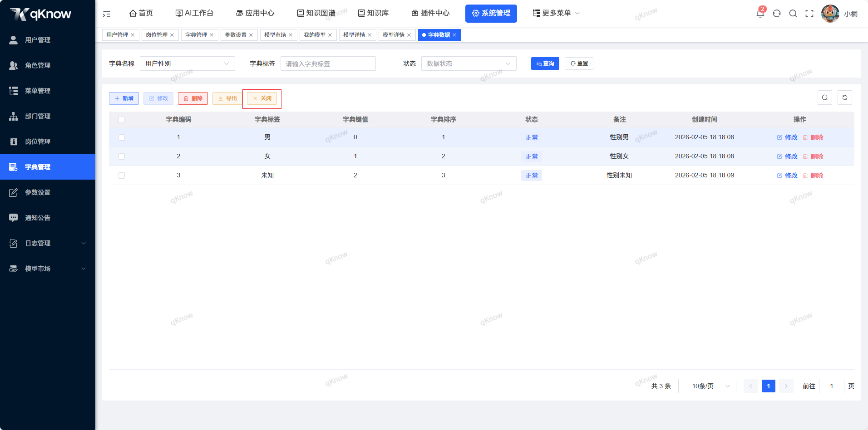Open 通知公告 in sidebar
The image size is (868, 430).
tap(48, 218)
